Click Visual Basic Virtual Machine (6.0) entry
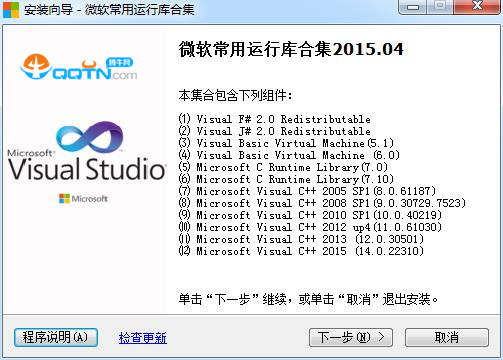 [x=289, y=155]
